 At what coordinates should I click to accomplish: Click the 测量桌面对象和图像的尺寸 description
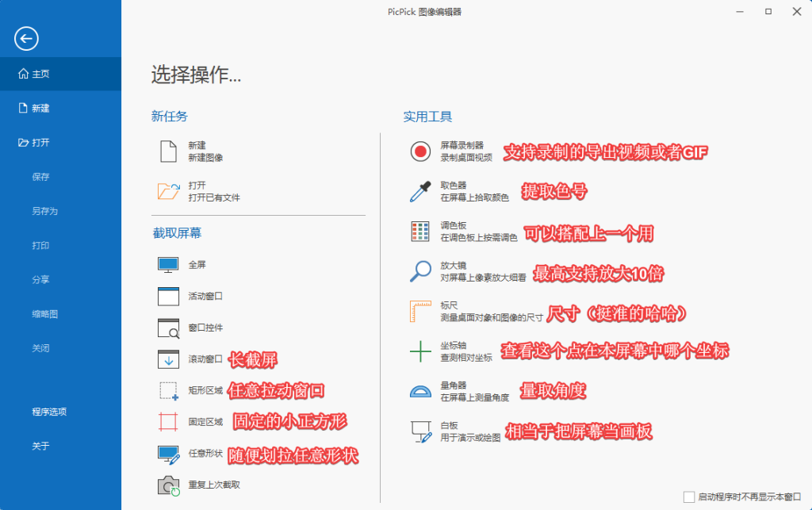point(492,317)
